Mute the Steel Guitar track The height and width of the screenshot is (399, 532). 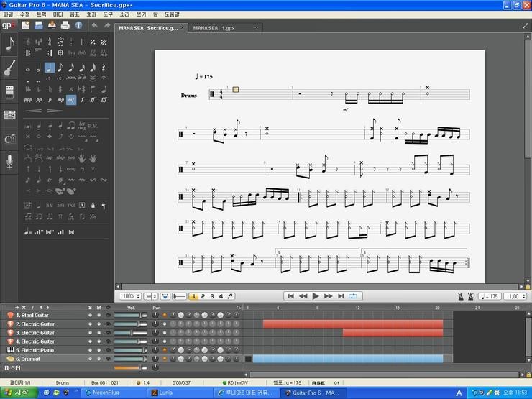(99, 315)
